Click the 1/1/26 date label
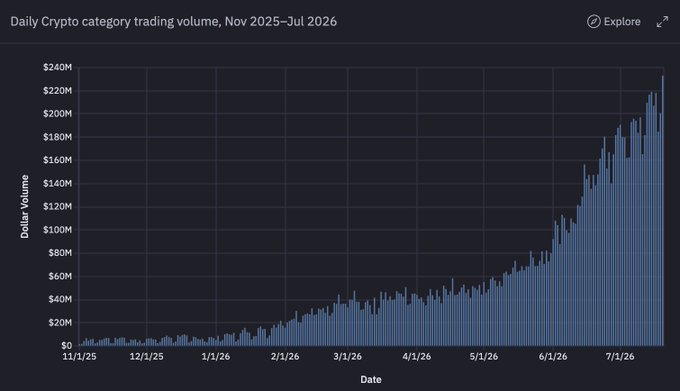This screenshot has width=680, height=391. (216, 357)
